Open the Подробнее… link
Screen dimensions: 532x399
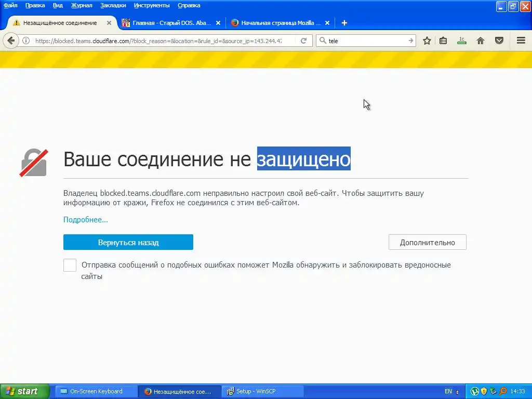click(x=86, y=220)
